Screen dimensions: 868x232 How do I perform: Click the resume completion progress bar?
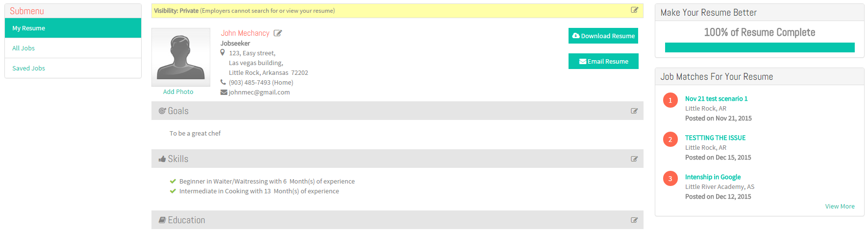pos(760,47)
